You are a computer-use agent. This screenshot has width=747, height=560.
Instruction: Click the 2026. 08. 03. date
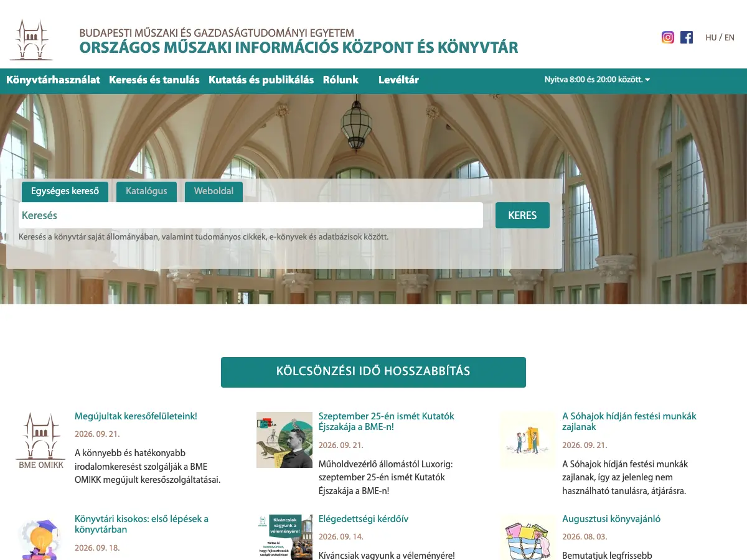click(x=585, y=536)
